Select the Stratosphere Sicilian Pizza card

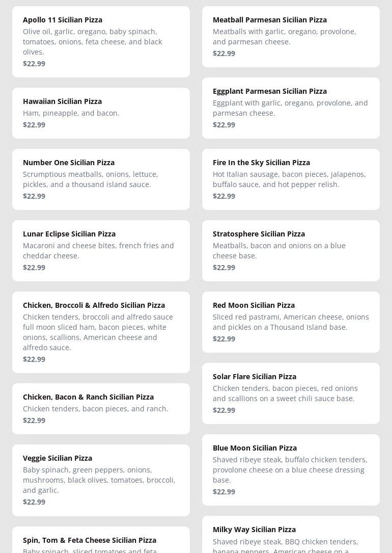coord(291,250)
